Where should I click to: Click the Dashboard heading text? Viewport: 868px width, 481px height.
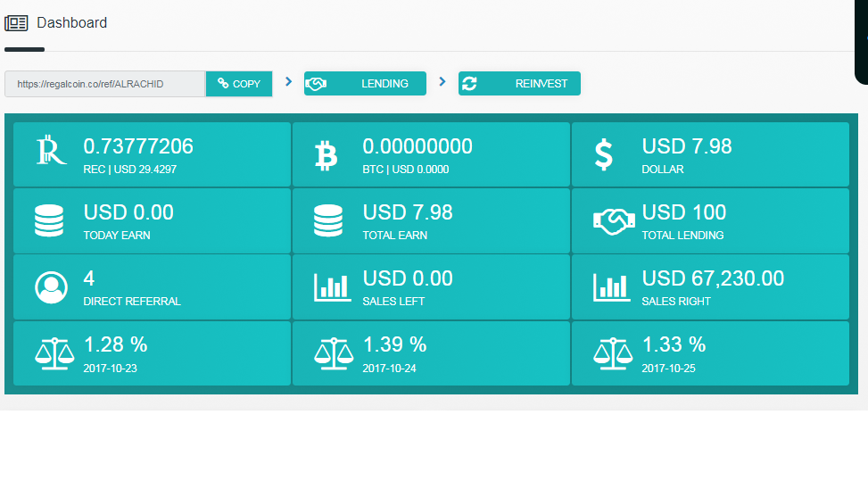[72, 22]
